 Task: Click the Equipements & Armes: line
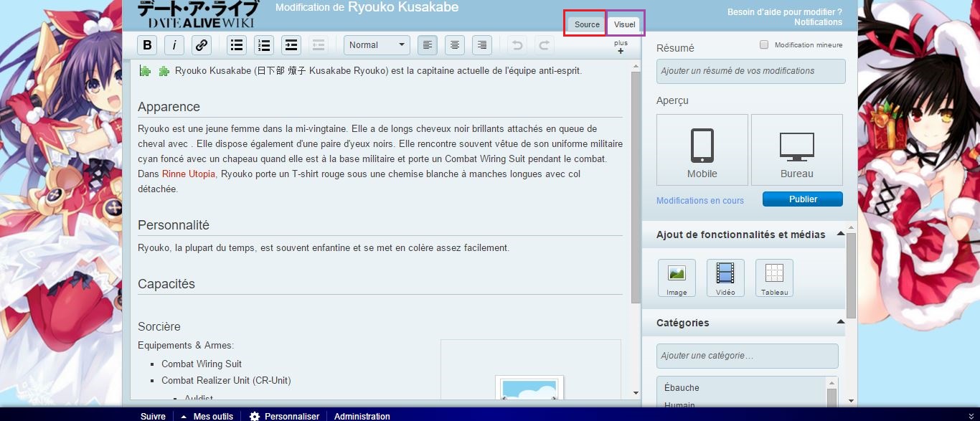pos(186,345)
